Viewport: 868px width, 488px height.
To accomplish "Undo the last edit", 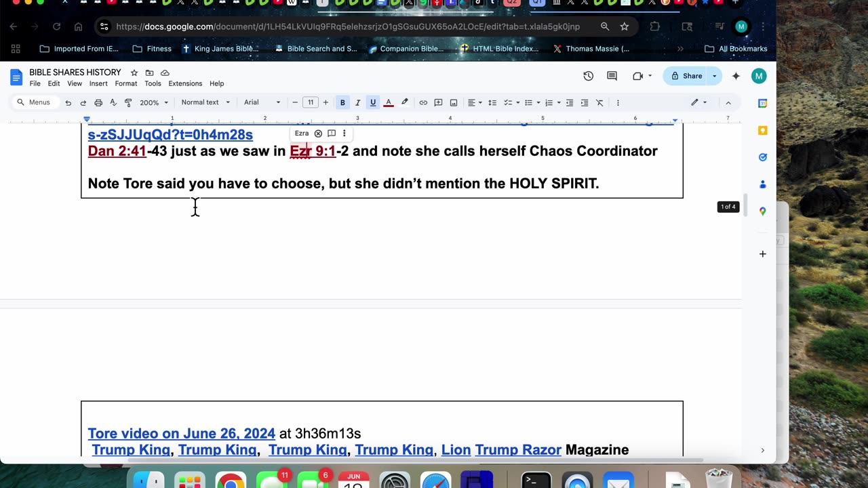I will (68, 102).
